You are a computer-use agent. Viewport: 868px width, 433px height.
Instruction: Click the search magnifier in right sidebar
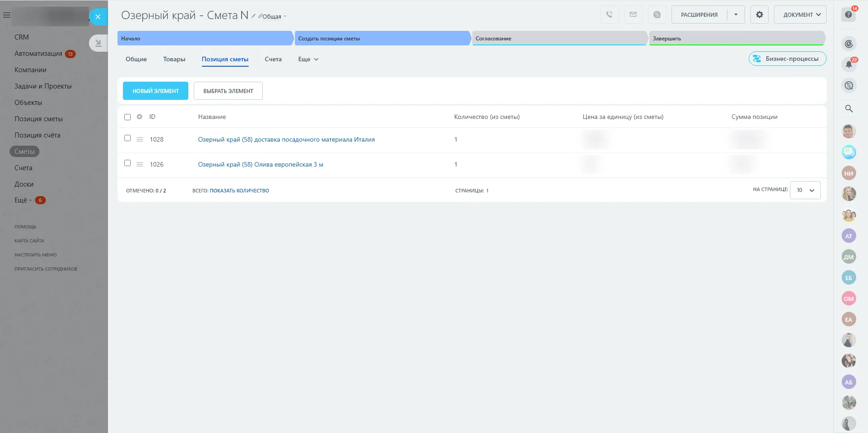click(x=849, y=108)
